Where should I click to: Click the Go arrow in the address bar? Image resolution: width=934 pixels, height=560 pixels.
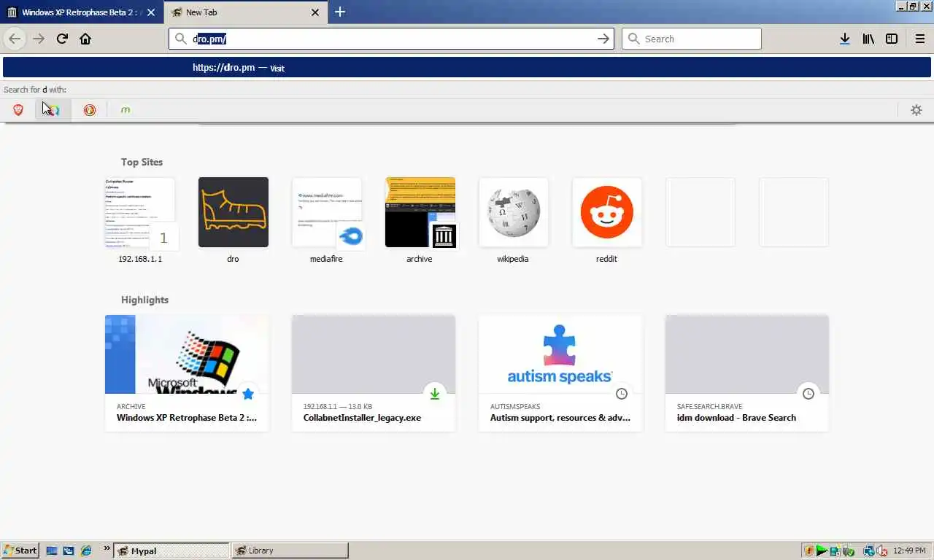[x=603, y=39]
